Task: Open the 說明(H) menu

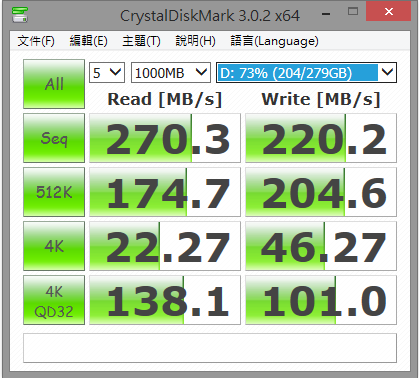Action: (x=195, y=41)
